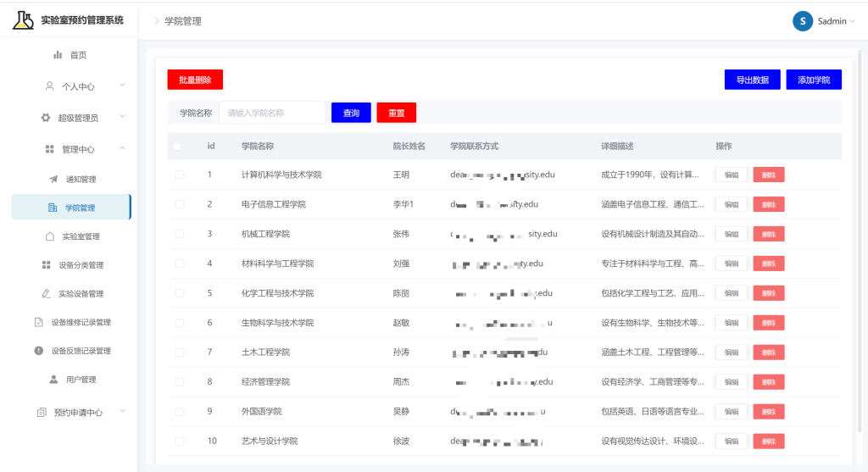Screen dimensions: 868x472
Task: Open the Sadmin user dropdown arrow
Action: (x=853, y=21)
